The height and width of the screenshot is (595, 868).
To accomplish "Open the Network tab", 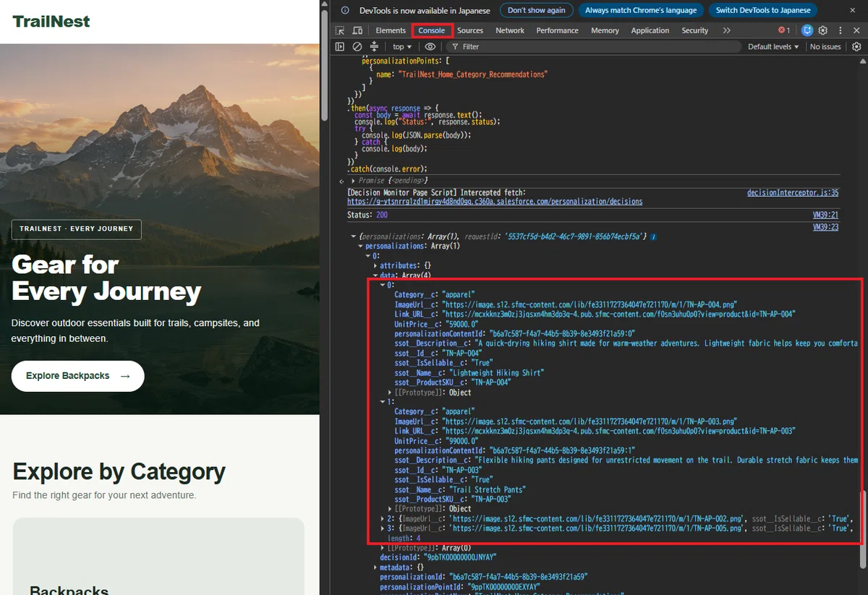I will [510, 30].
